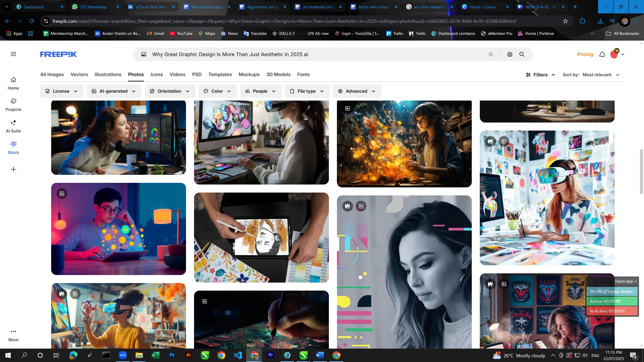Open the tablet drawing hands photo
The height and width of the screenshot is (362, 644).
tap(261, 237)
